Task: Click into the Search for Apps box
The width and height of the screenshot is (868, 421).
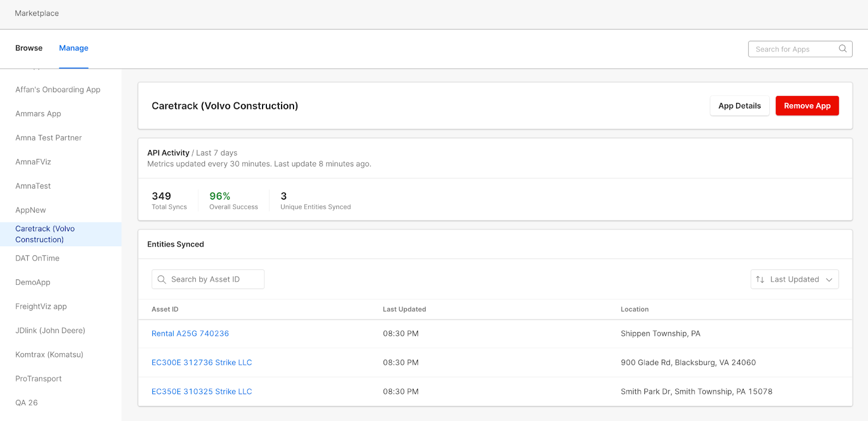Action: coord(792,49)
